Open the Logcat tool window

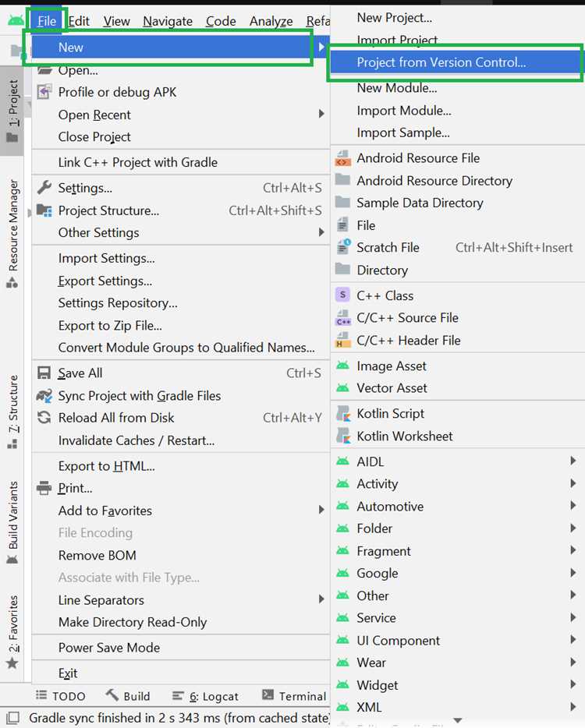(205, 696)
